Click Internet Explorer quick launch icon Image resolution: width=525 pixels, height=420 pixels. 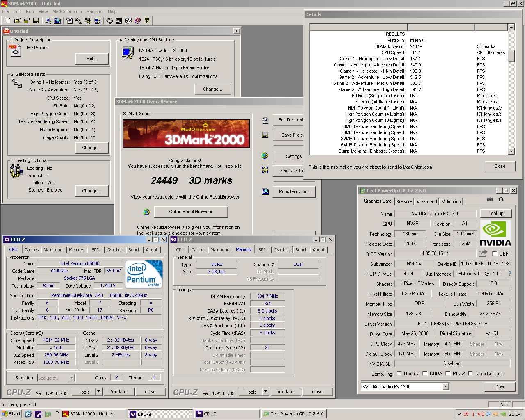(28, 414)
